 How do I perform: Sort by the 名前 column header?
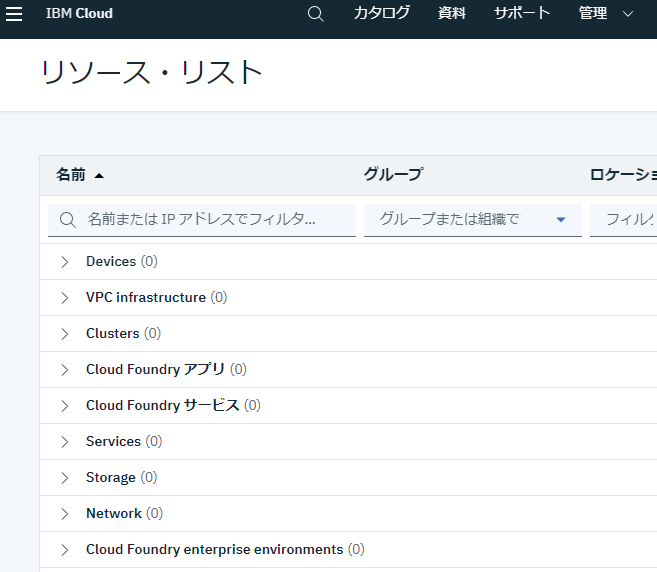coord(80,175)
